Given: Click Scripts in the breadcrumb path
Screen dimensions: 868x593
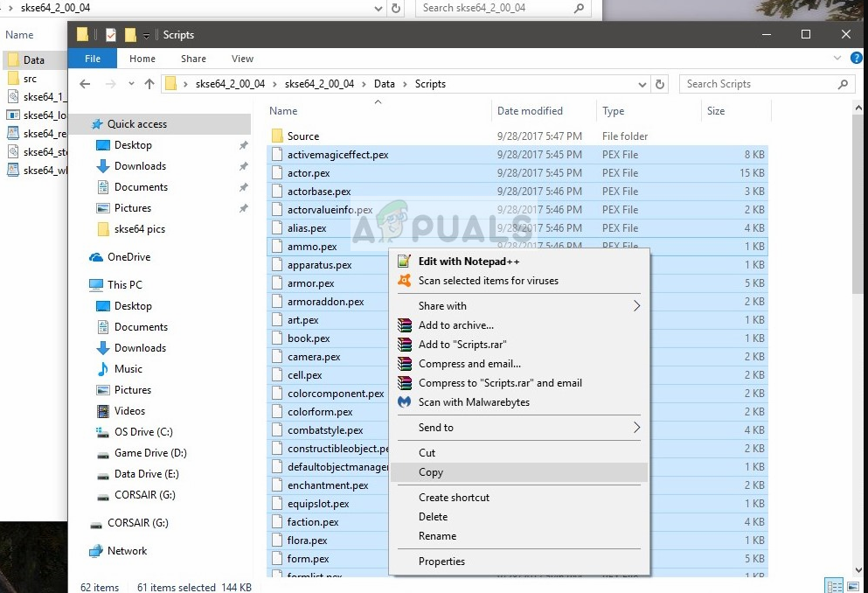Looking at the screenshot, I should pyautogui.click(x=430, y=84).
